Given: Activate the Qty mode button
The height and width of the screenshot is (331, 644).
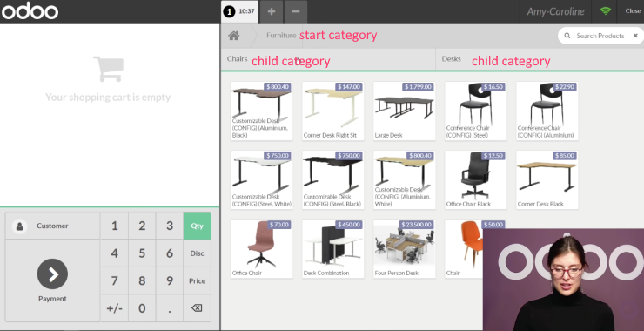Looking at the screenshot, I should 198,226.
